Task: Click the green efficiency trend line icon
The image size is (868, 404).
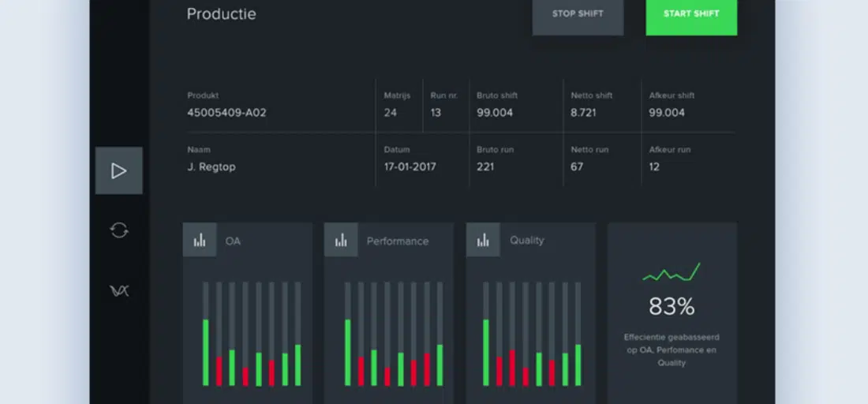Action: 672,273
